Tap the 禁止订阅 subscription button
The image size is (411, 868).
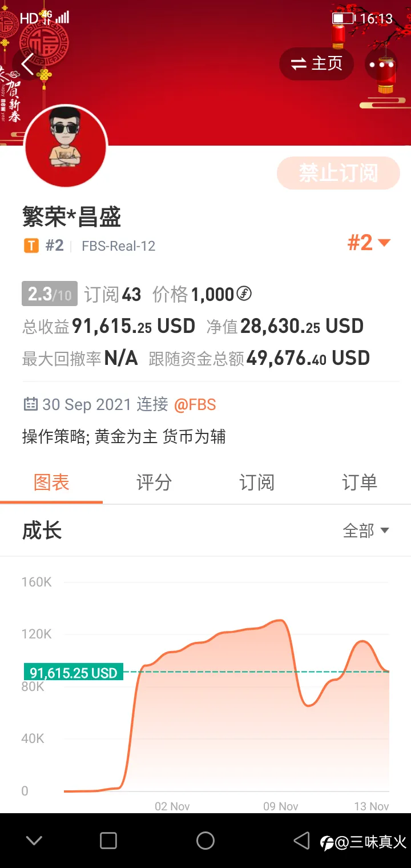(339, 173)
